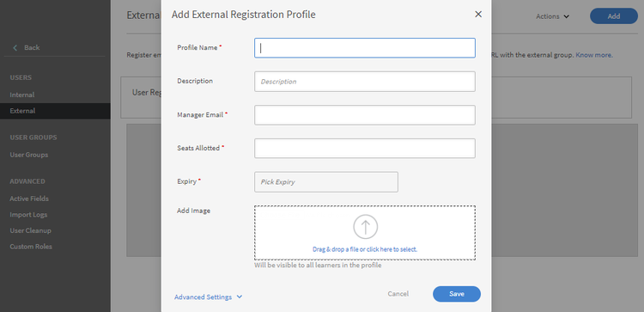
Task: Click the upload arrow icon in the image box
Action: [x=365, y=227]
